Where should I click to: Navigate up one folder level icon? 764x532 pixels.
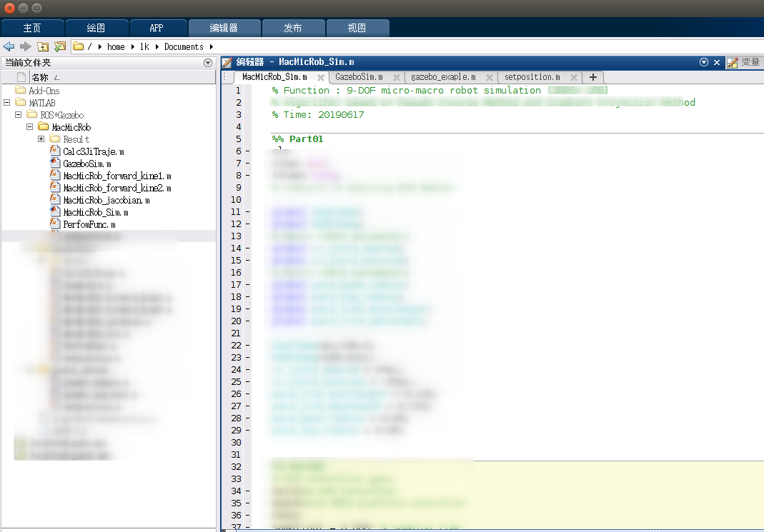41,46
